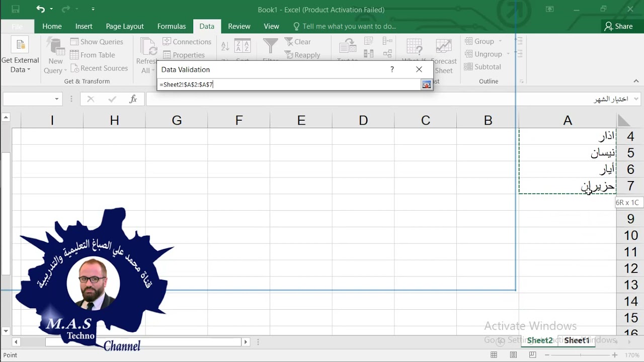The width and height of the screenshot is (644, 362).
Task: Go to the Formulas tab
Action: tap(172, 26)
